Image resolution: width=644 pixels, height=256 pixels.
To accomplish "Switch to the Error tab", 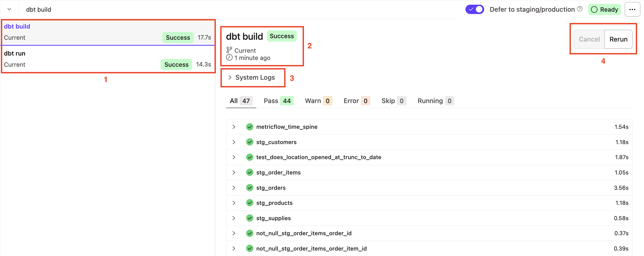I will (356, 101).
